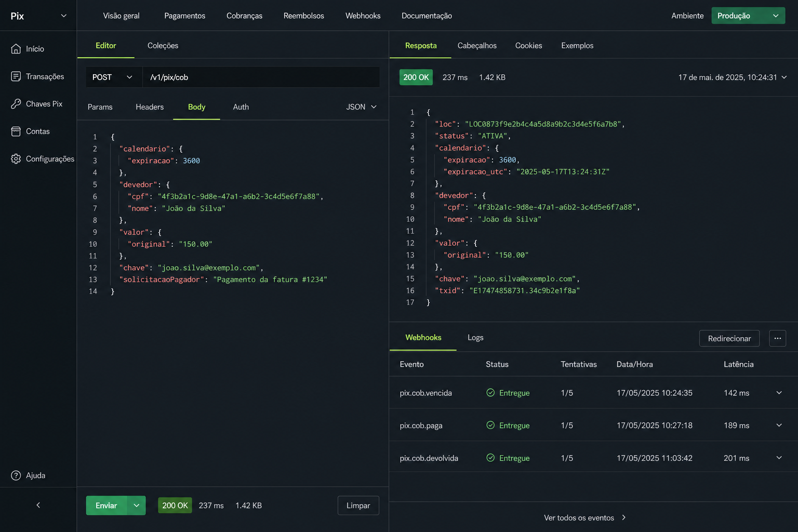Viewport: 798px width, 532px height.
Task: Select the Body request tab
Action: pos(196,107)
